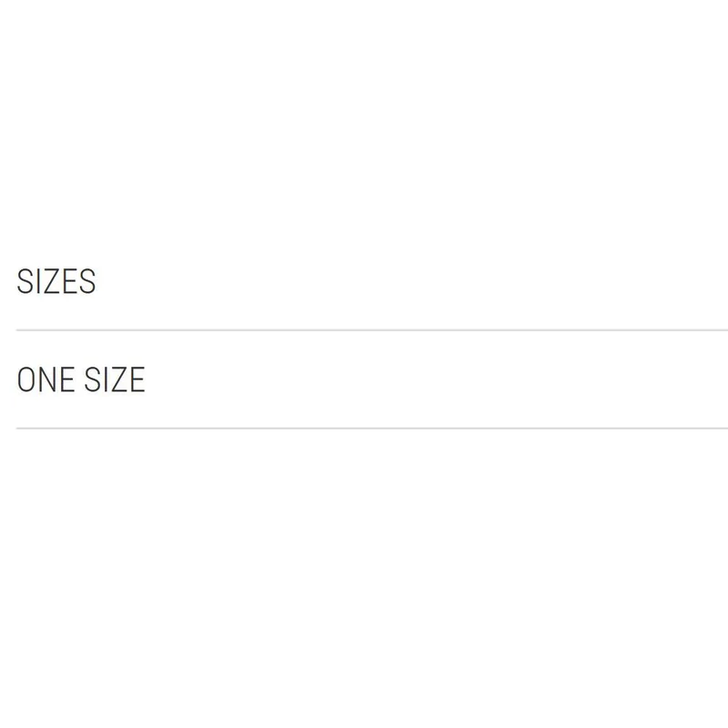Tap the ONE SIZE label
The width and height of the screenshot is (728, 728).
click(x=81, y=379)
